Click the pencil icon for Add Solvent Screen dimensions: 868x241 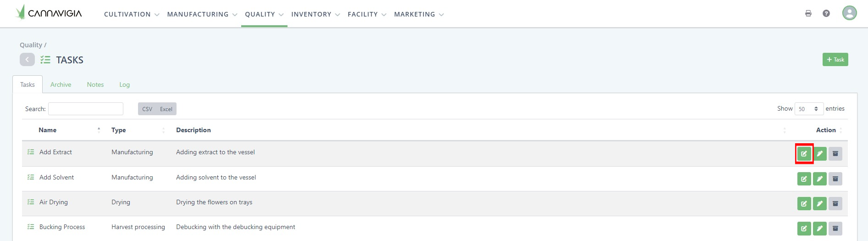(x=819, y=179)
